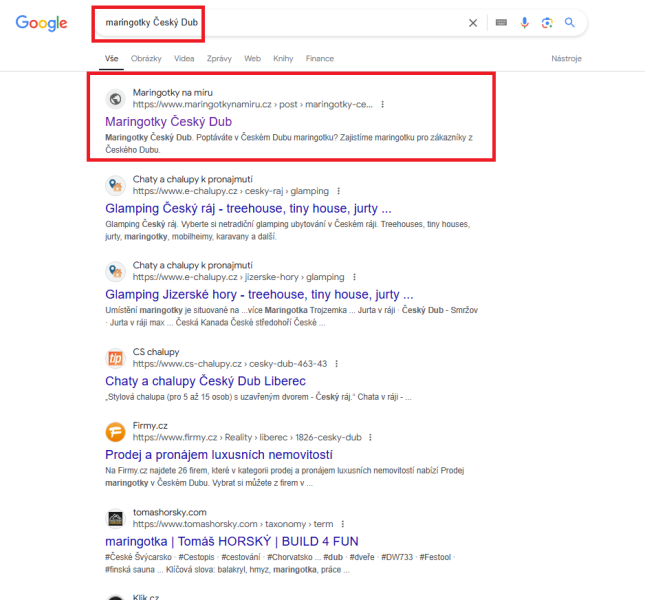Click the maringotkynamiru.cz URL breadcrumb
Screen dimensions: 645x600
[253, 104]
